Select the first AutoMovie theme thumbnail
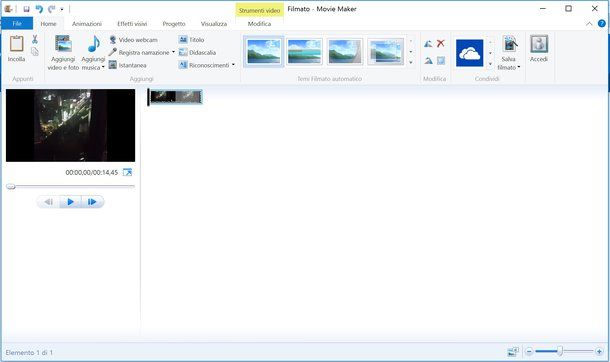 (x=264, y=51)
